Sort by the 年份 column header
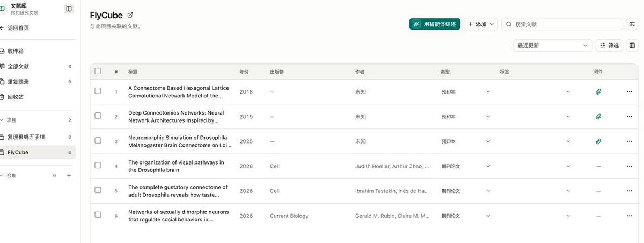This screenshot has width=644, height=243. coord(244,72)
